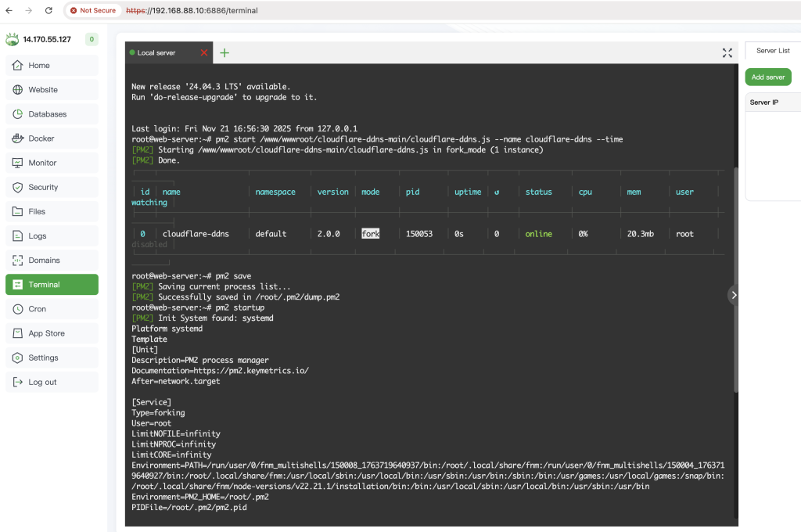The height and width of the screenshot is (532, 801).
Task: Toggle terminal fullscreen mode
Action: [727, 53]
